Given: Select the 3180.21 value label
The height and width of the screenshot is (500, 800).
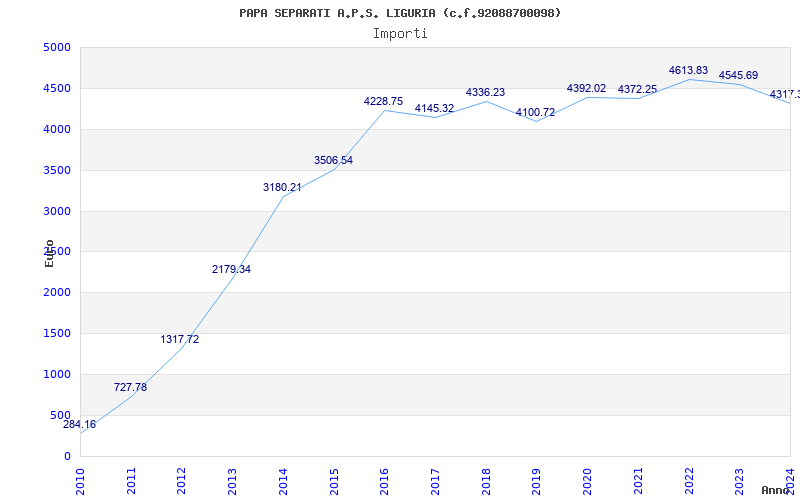Looking at the screenshot, I should click(x=282, y=187).
